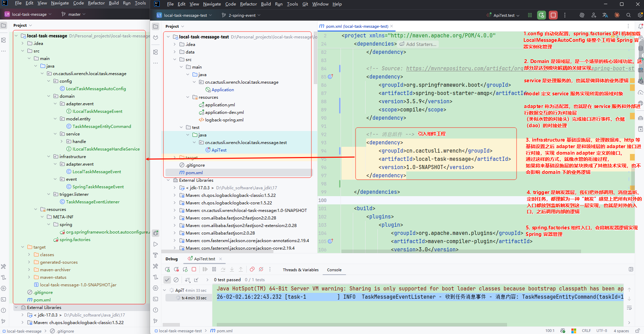This screenshot has width=644, height=334.
Task: Expand the target folder in local-task-message-test
Action: (x=175, y=157)
